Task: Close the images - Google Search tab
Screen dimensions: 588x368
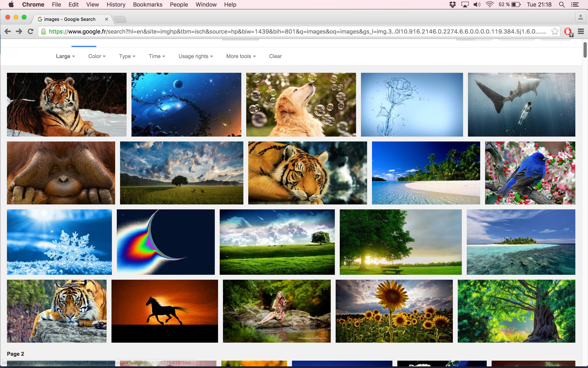Action: (x=106, y=19)
